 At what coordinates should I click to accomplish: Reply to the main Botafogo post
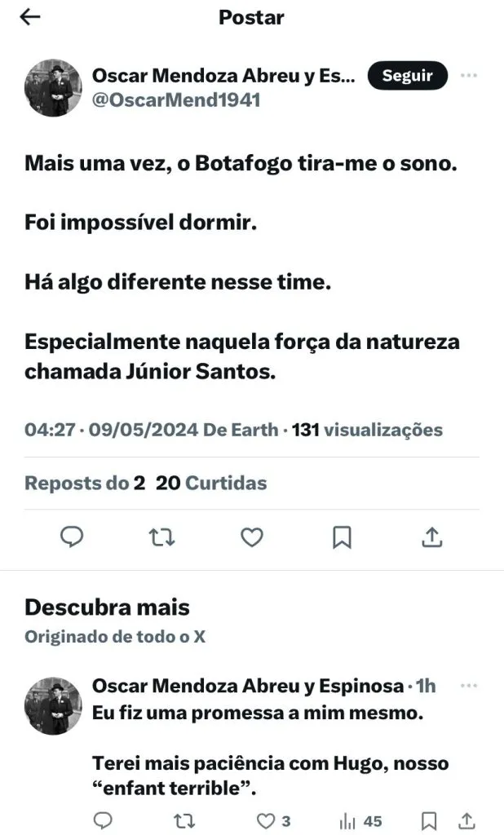pos(73,537)
